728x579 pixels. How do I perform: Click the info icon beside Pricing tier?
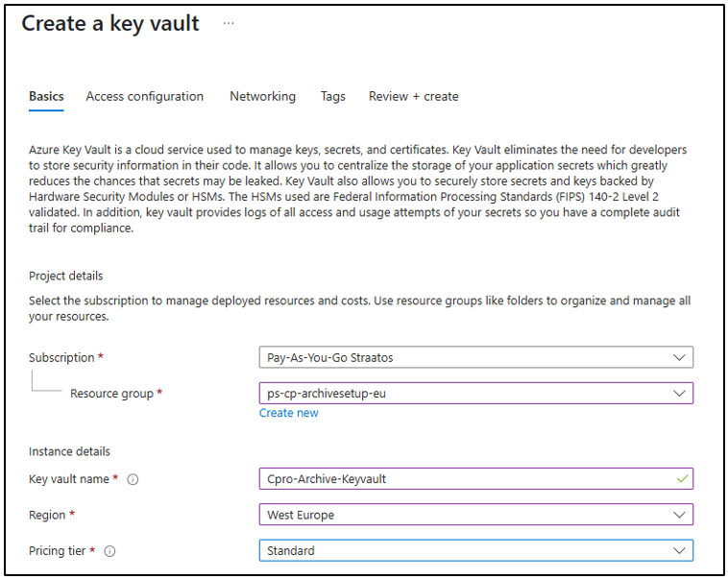(x=109, y=551)
